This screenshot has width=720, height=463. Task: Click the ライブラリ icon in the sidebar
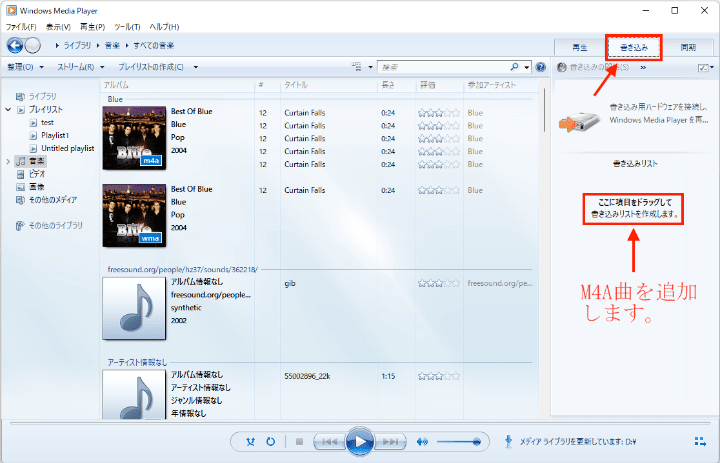click(20, 96)
